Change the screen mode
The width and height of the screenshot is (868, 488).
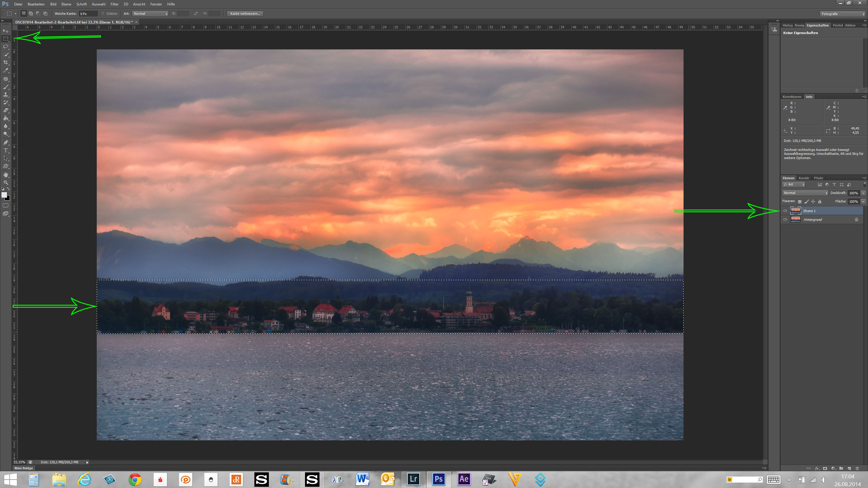[x=6, y=214]
